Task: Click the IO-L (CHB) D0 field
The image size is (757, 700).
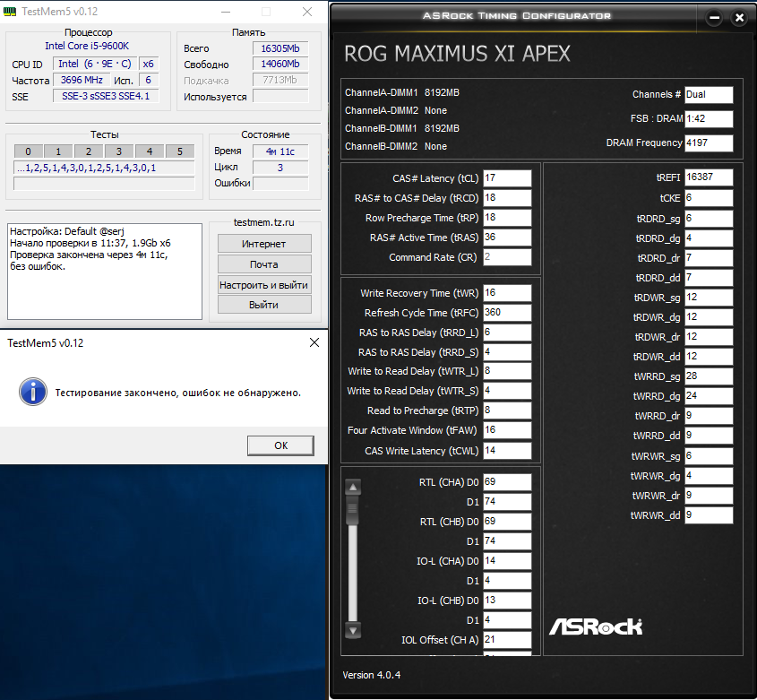Action: (507, 600)
